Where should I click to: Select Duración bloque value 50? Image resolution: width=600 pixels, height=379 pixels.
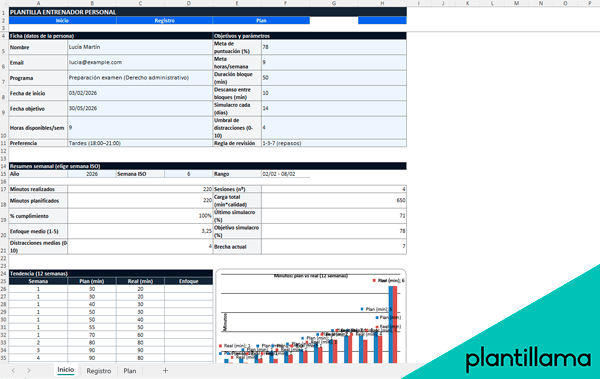click(334, 78)
